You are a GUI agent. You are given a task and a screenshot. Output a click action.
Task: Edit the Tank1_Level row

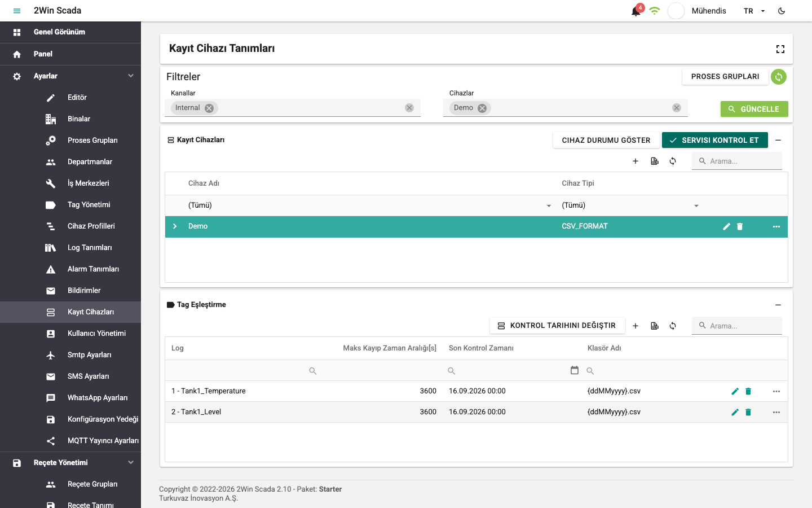[x=735, y=412]
